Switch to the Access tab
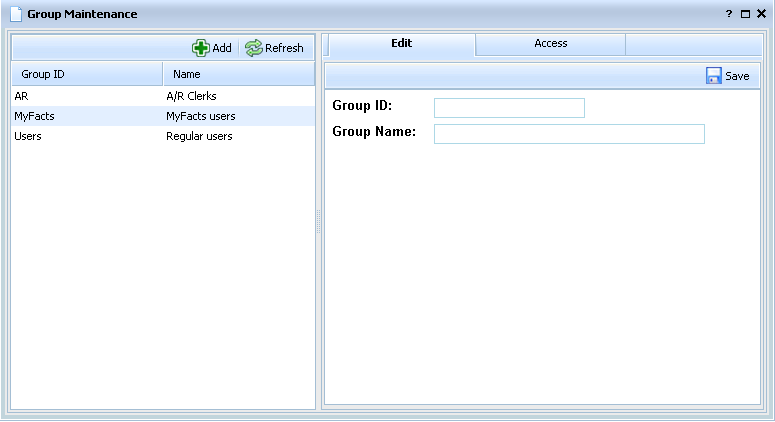The image size is (775, 422). (x=550, y=44)
